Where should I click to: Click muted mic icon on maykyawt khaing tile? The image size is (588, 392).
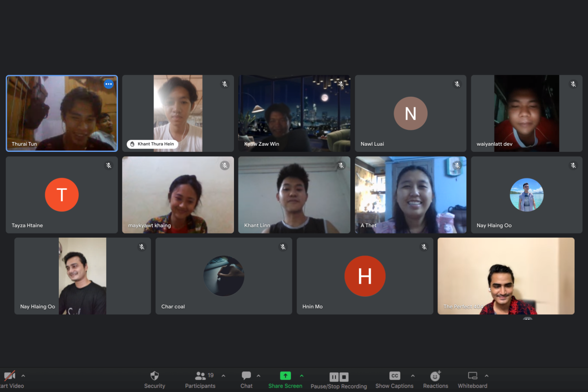(225, 165)
